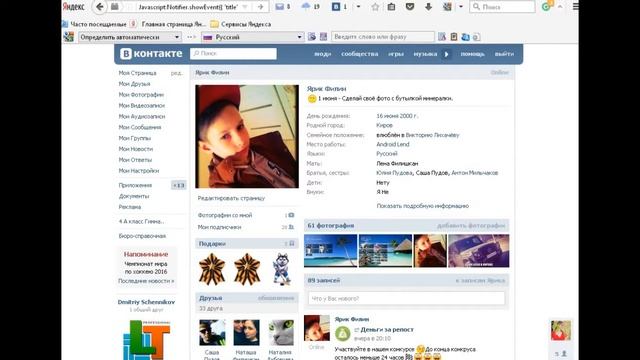Click the husky mascot gift
Screen dimensions: 640x360
(x=281, y=269)
